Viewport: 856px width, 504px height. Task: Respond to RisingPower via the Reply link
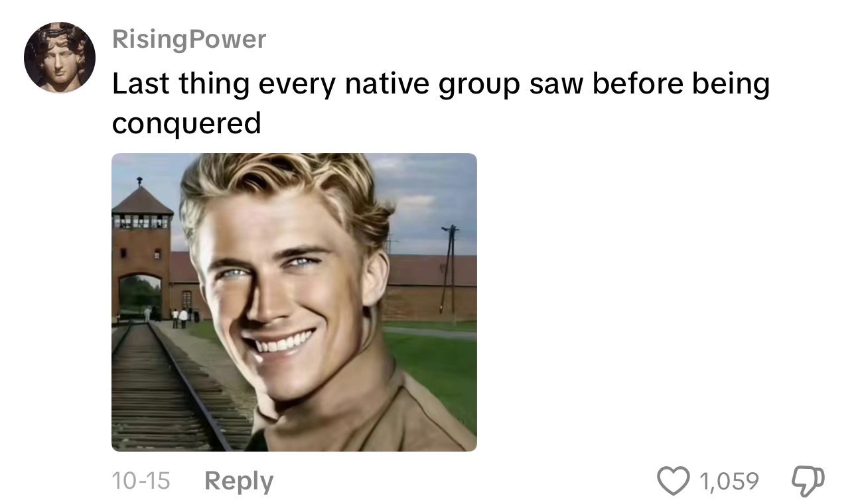coord(238,481)
